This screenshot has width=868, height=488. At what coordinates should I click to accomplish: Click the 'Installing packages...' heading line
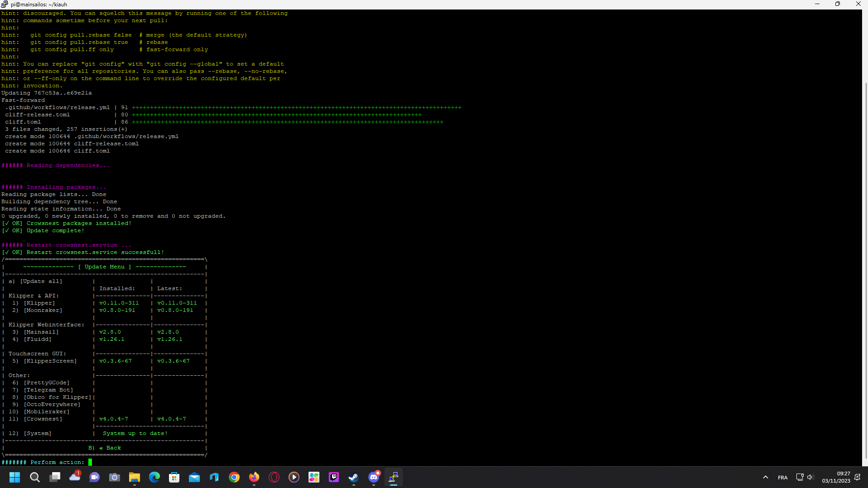click(54, 187)
